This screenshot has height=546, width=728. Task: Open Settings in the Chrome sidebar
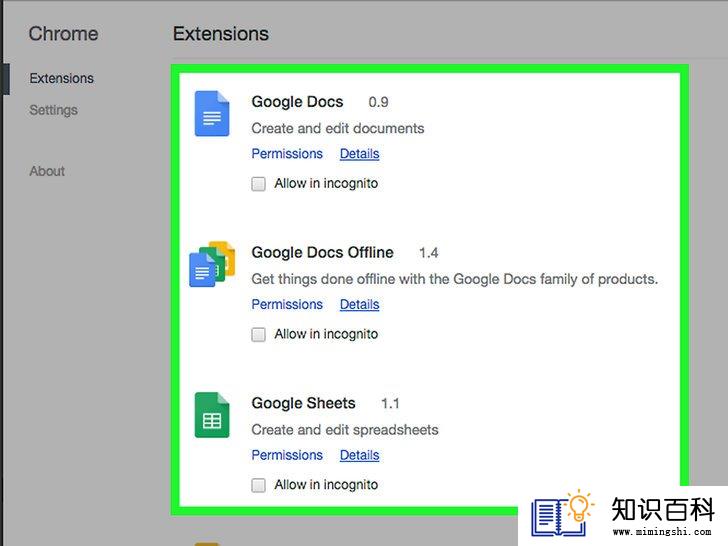pyautogui.click(x=53, y=110)
